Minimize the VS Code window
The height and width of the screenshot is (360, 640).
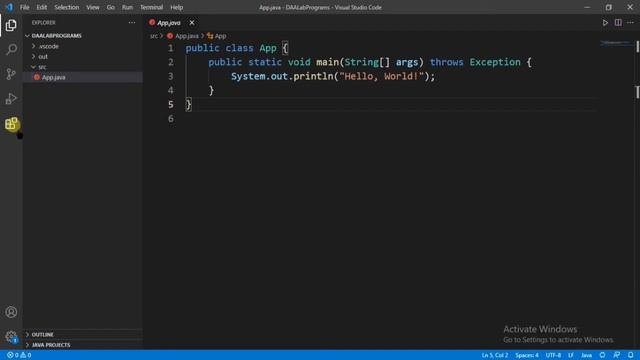(587, 7)
